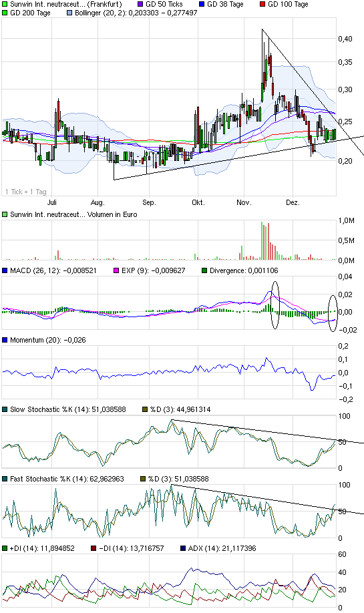Click the Volumen in Euro legend swatch
The width and height of the screenshot is (364, 613).
5,214
